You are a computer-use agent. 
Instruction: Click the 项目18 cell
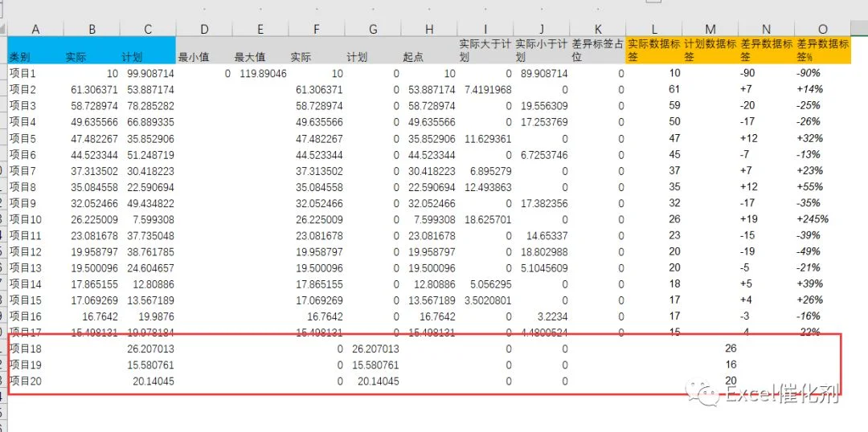(35, 349)
